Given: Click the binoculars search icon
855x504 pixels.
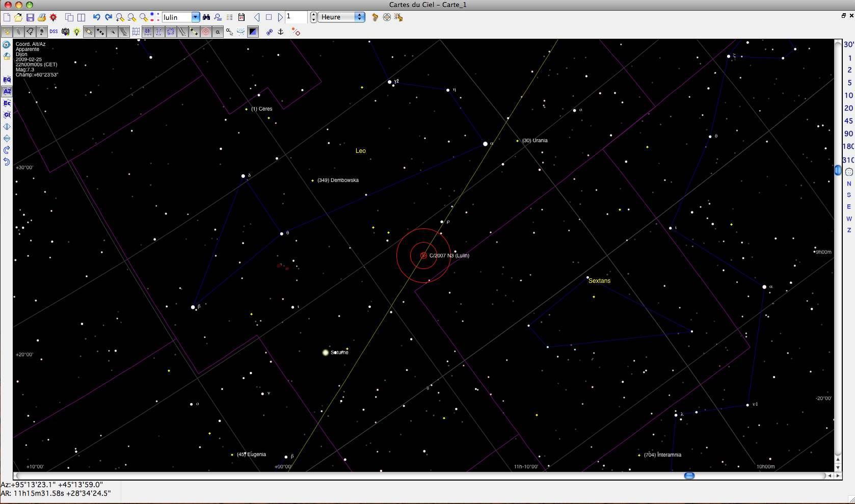Looking at the screenshot, I should pos(206,17).
